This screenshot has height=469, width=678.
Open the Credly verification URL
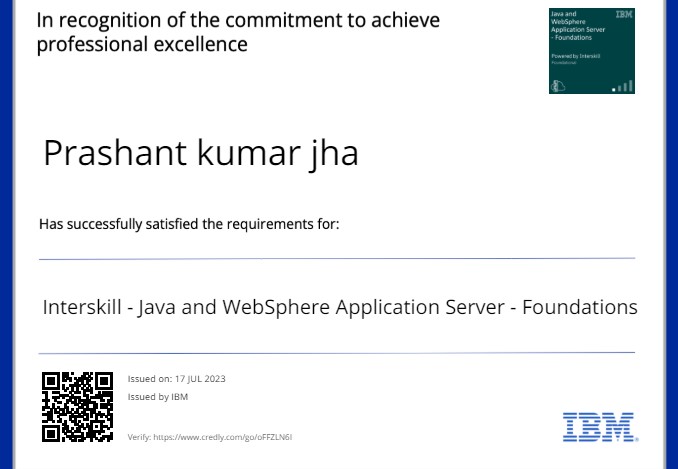(x=221, y=437)
